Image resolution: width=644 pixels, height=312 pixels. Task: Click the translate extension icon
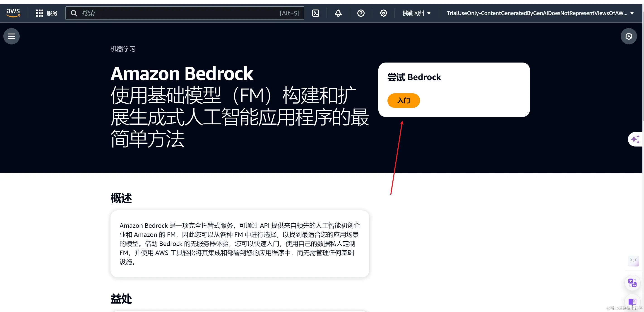click(632, 283)
